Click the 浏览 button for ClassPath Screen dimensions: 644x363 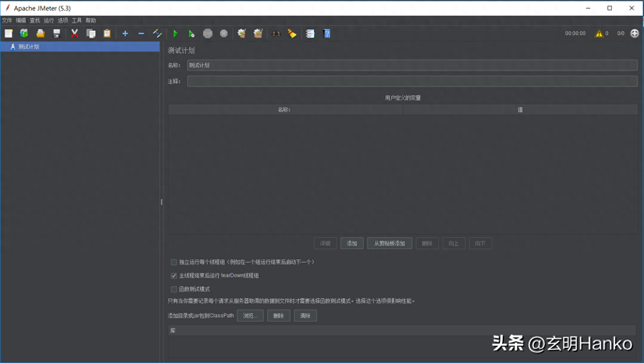pyautogui.click(x=250, y=316)
